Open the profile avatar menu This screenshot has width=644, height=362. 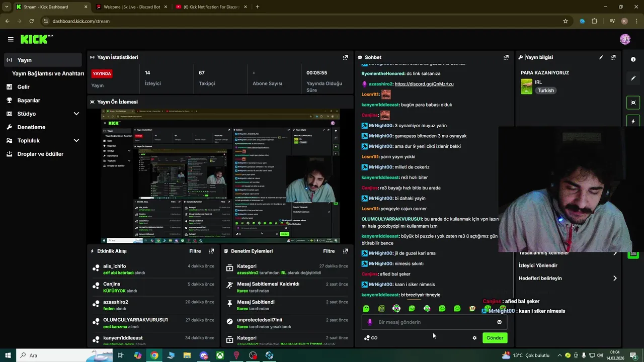point(625,39)
